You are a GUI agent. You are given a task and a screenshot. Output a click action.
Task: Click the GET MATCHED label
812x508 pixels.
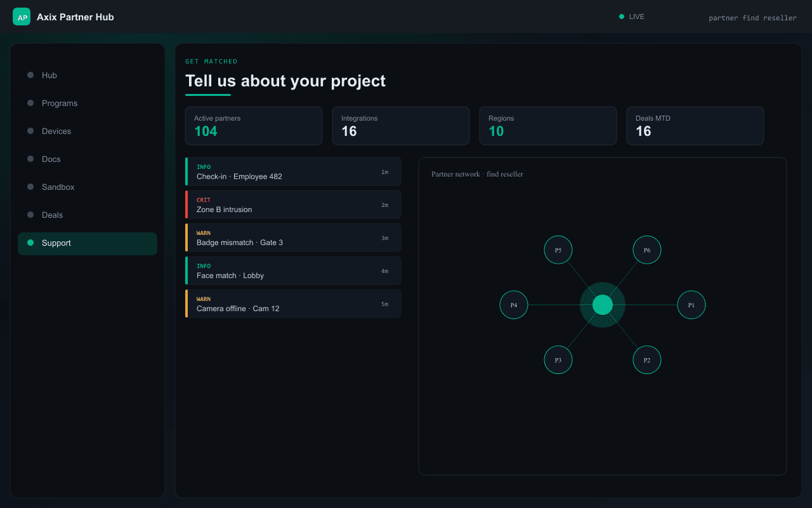point(211,62)
